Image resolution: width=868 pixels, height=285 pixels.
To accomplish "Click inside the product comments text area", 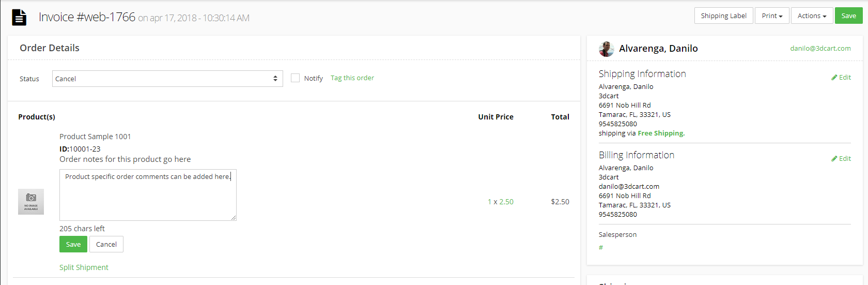I will tap(148, 195).
